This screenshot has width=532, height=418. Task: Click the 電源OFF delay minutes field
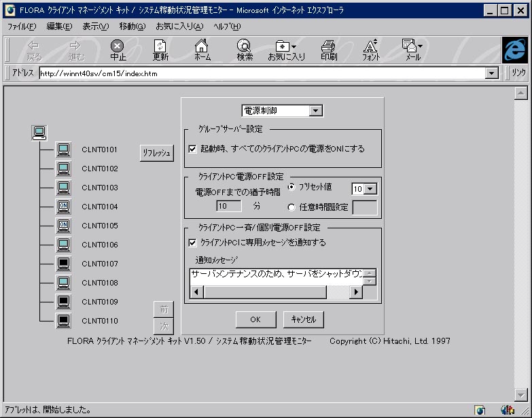point(229,206)
